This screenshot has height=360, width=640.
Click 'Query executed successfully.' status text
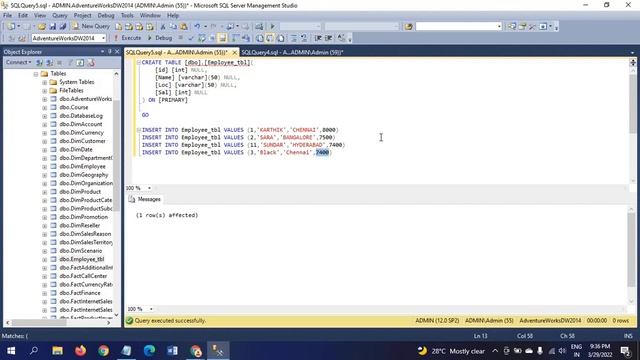click(x=170, y=321)
